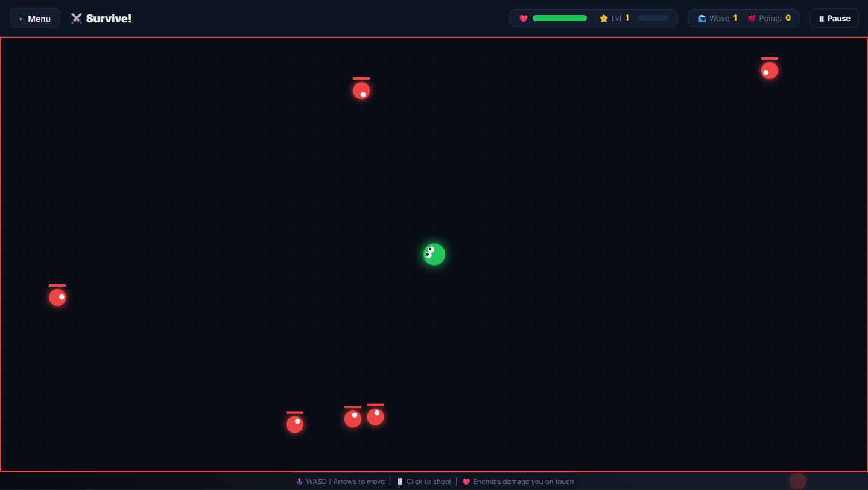
Task: Click the Points 0 counter
Action: click(x=775, y=18)
